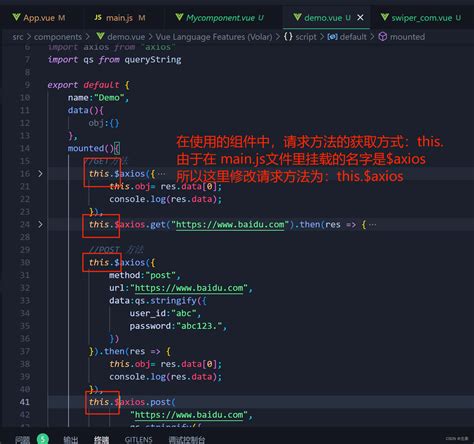Click the Vue icon before the demo.vue breadcrumb
The image size is (474, 444).
(x=100, y=36)
